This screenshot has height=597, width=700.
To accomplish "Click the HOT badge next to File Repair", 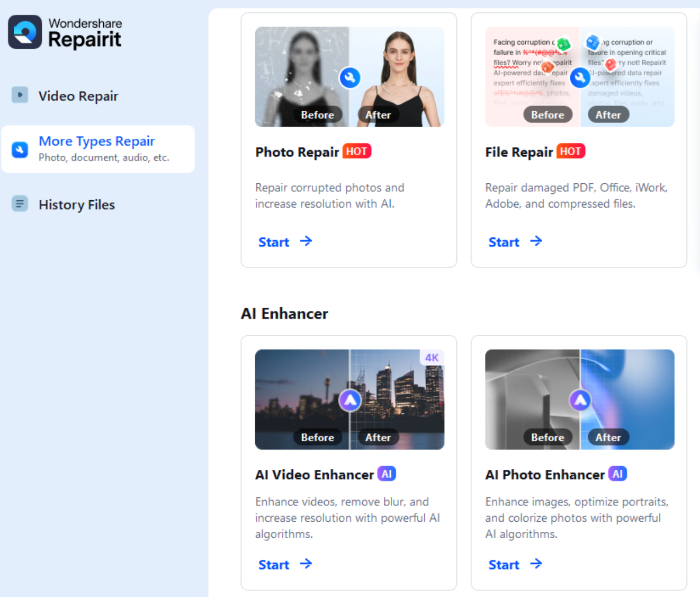I will (x=571, y=152).
